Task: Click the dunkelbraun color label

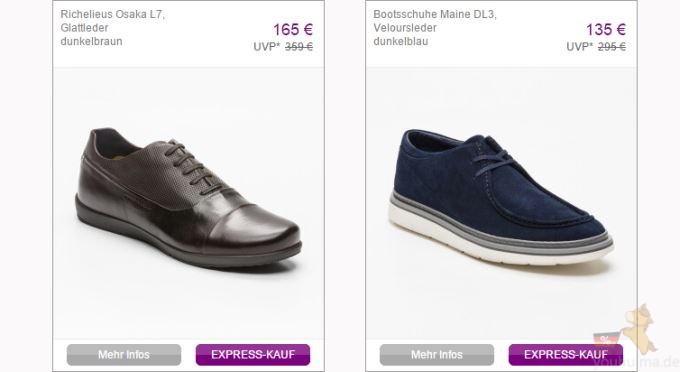Action: tap(91, 42)
